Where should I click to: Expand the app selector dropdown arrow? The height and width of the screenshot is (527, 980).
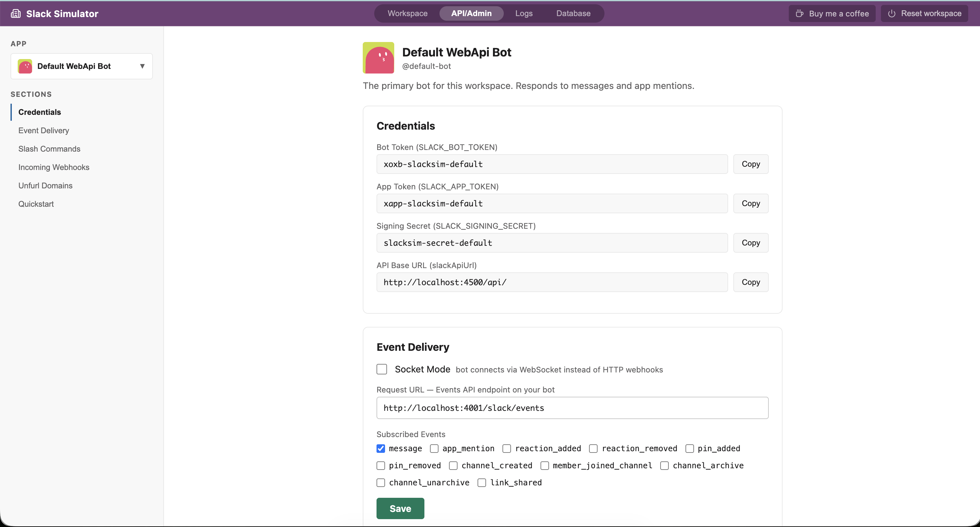click(142, 66)
